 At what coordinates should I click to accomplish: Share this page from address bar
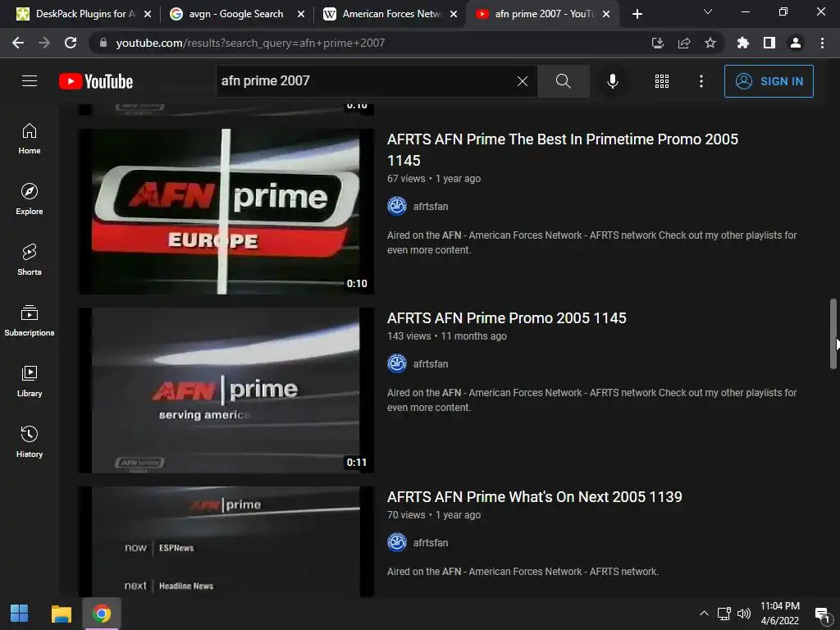[684, 43]
